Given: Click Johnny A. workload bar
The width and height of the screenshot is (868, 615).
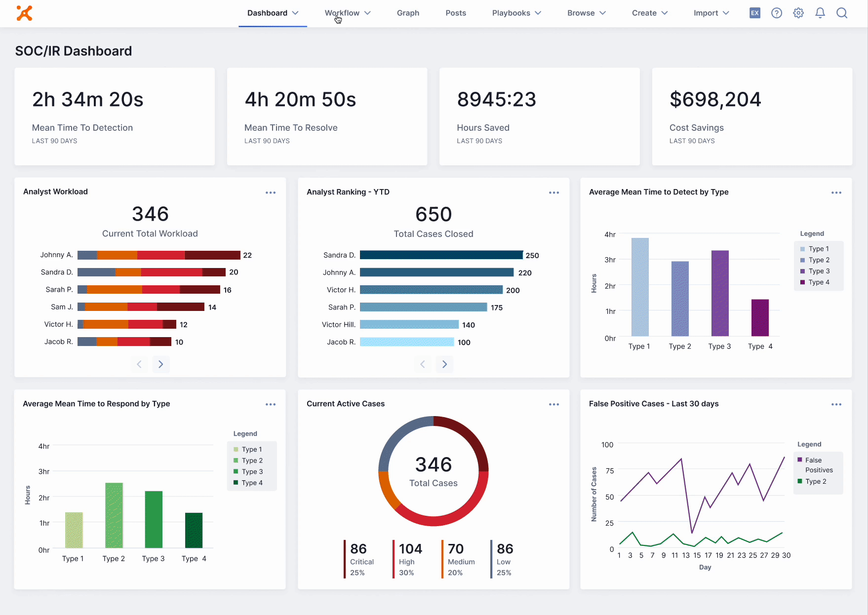Looking at the screenshot, I should point(159,255).
